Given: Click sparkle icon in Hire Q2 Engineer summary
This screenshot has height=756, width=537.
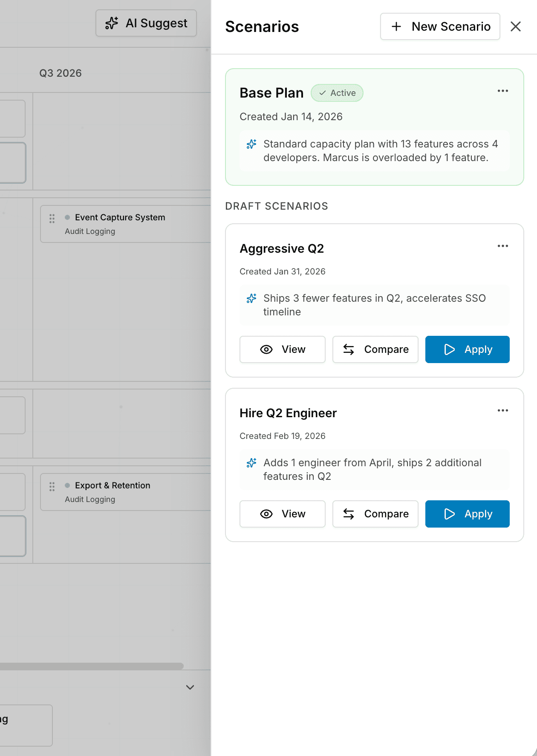Looking at the screenshot, I should (251, 463).
